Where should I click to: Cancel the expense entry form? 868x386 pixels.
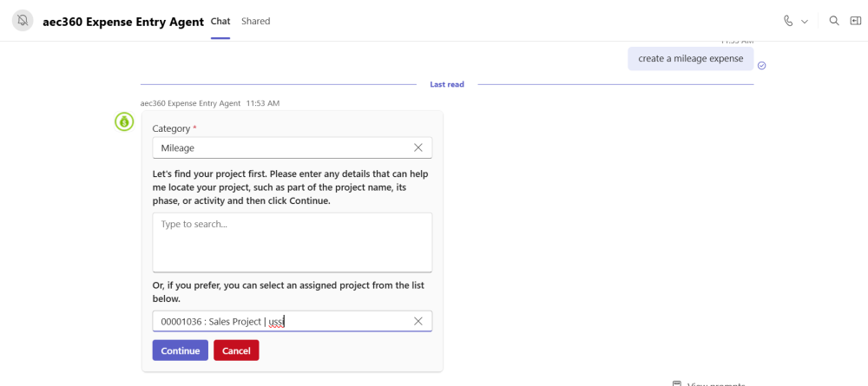[236, 350]
